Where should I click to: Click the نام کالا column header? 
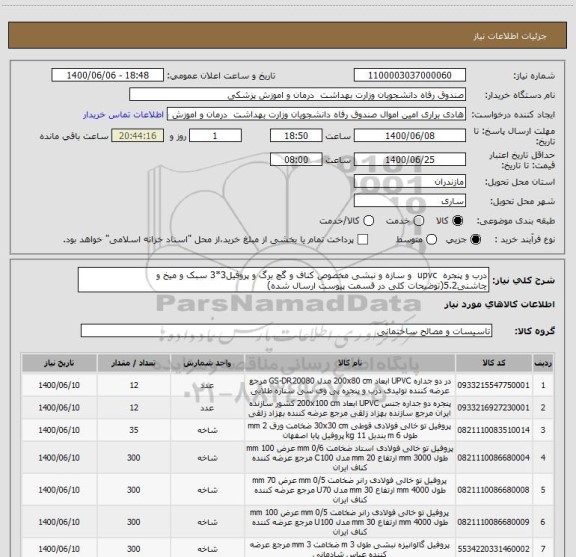(350, 363)
